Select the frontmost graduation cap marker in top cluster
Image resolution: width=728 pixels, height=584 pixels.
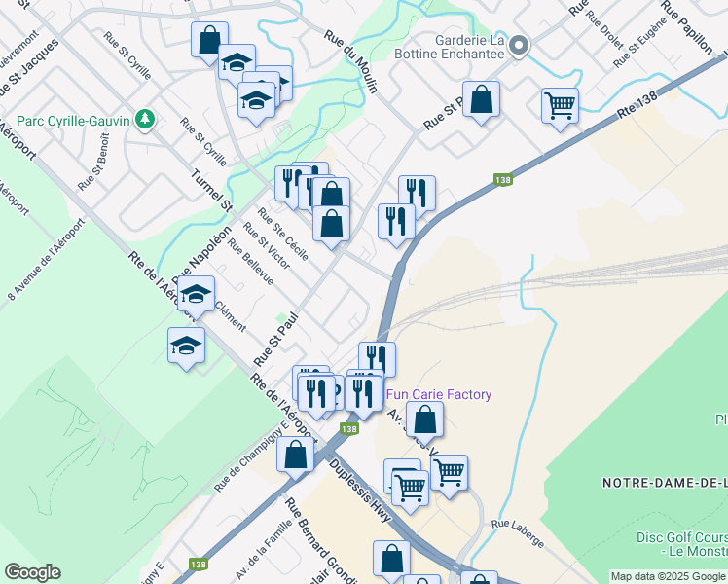pos(256,103)
